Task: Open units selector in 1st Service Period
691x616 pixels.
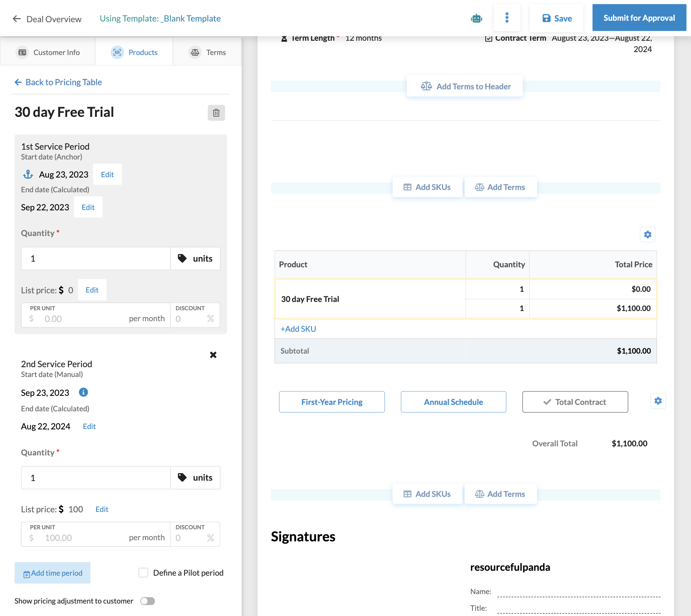Action: [x=195, y=259]
